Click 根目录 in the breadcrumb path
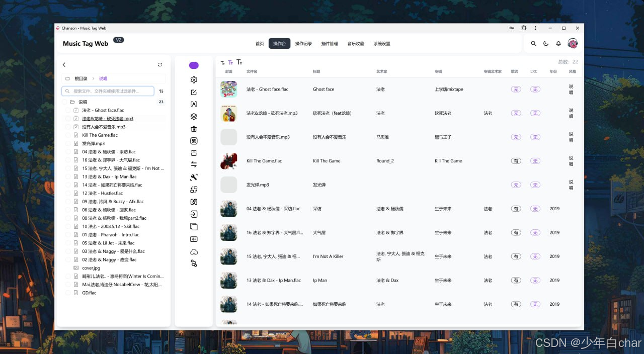 tap(81, 78)
